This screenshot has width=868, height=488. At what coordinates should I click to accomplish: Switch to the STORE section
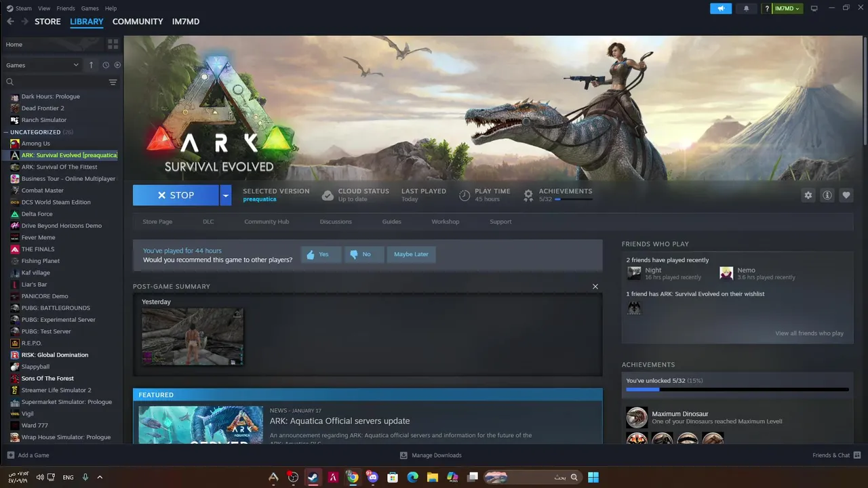point(47,22)
